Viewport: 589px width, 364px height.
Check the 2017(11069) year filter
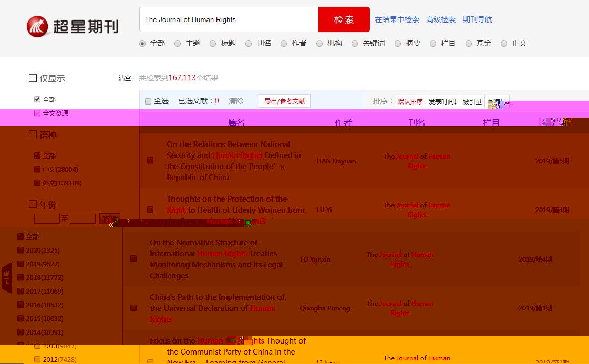pos(20,291)
